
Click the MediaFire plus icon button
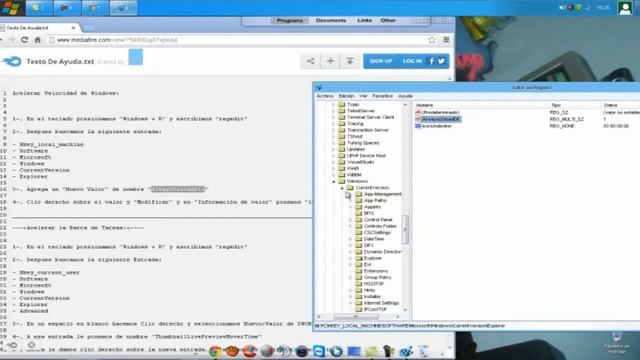[x=330, y=61]
